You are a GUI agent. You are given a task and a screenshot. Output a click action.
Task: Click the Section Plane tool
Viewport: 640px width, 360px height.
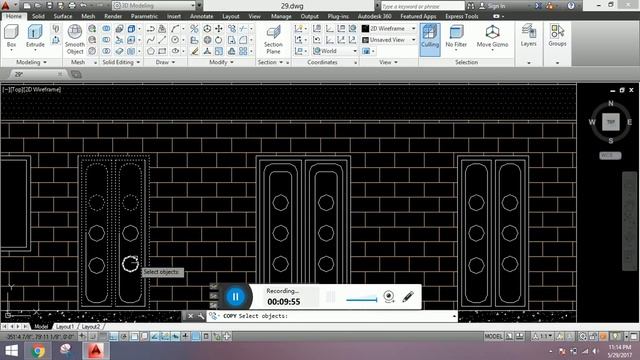273,39
